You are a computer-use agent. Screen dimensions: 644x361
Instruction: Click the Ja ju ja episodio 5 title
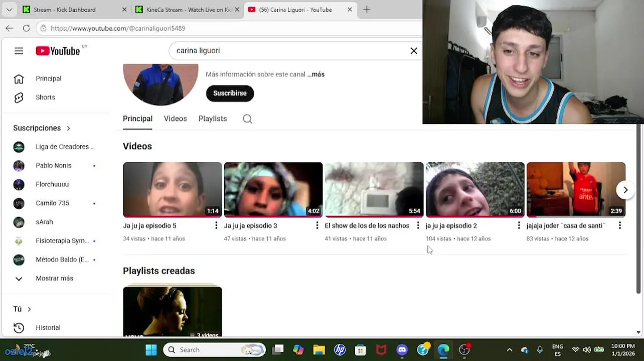pos(149,226)
